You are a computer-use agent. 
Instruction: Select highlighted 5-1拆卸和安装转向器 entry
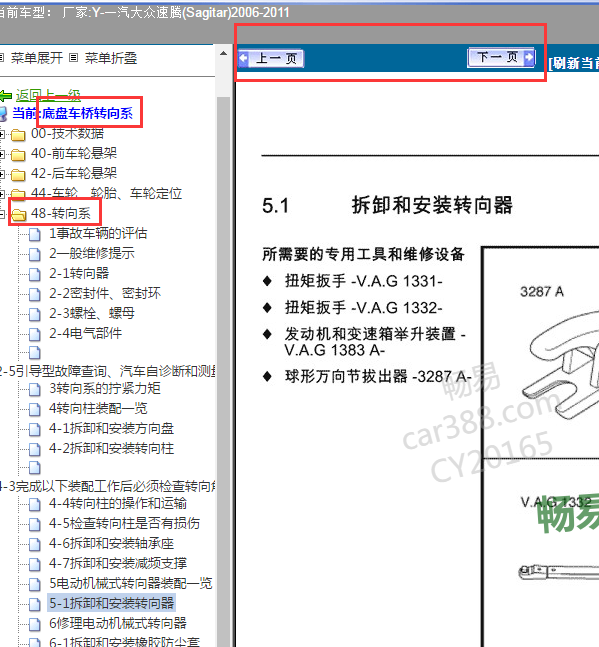coord(111,603)
